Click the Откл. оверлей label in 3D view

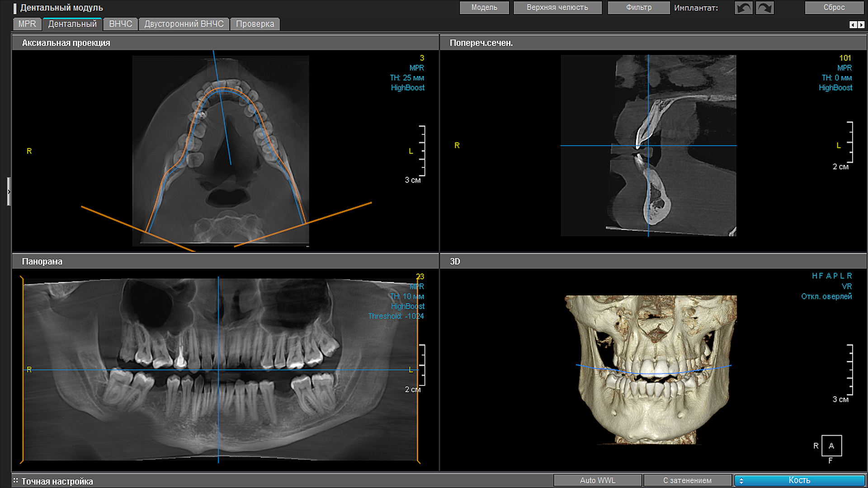826,296
